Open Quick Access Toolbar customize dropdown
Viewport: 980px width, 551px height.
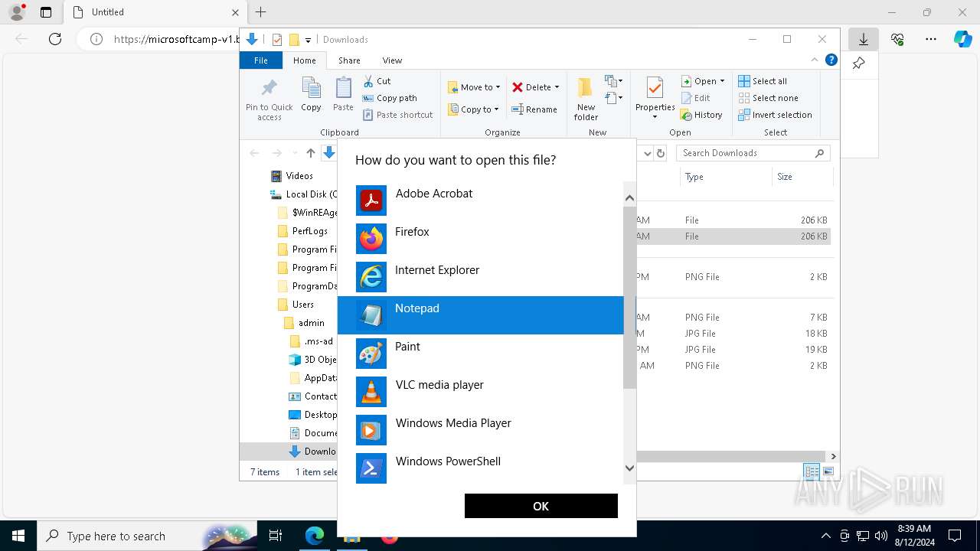point(308,40)
